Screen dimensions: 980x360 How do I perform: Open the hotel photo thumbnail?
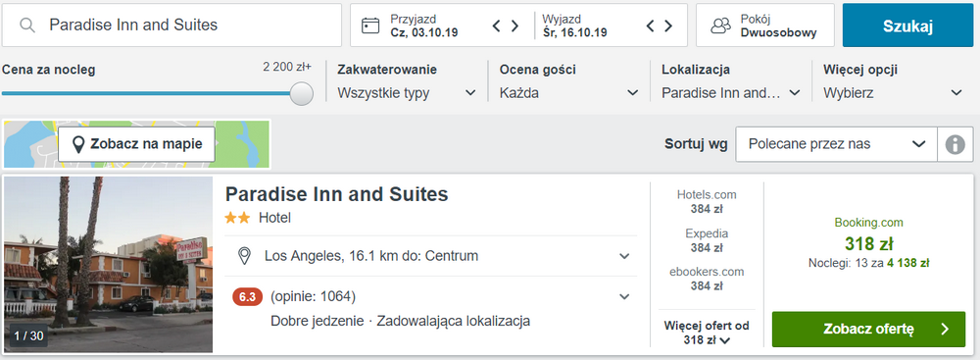tap(108, 264)
